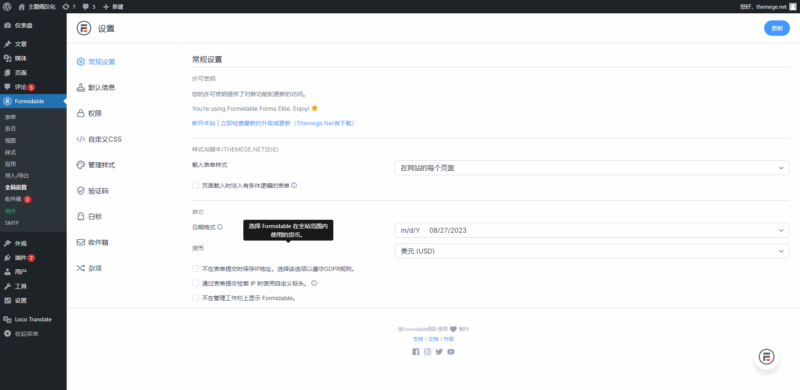Click the blue 更新 button
Image resolution: width=800 pixels, height=390 pixels.
[777, 29]
